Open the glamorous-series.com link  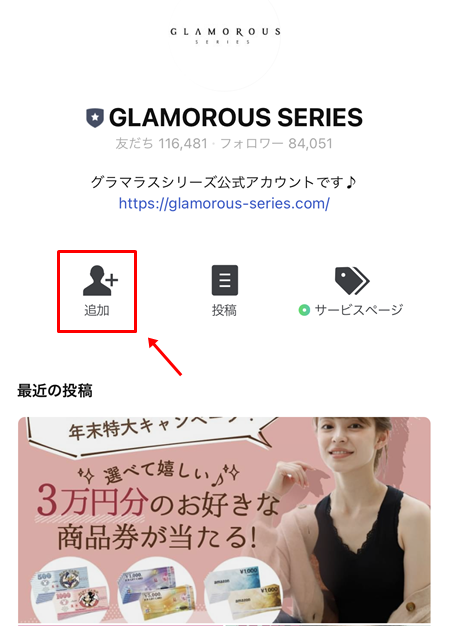[224, 204]
